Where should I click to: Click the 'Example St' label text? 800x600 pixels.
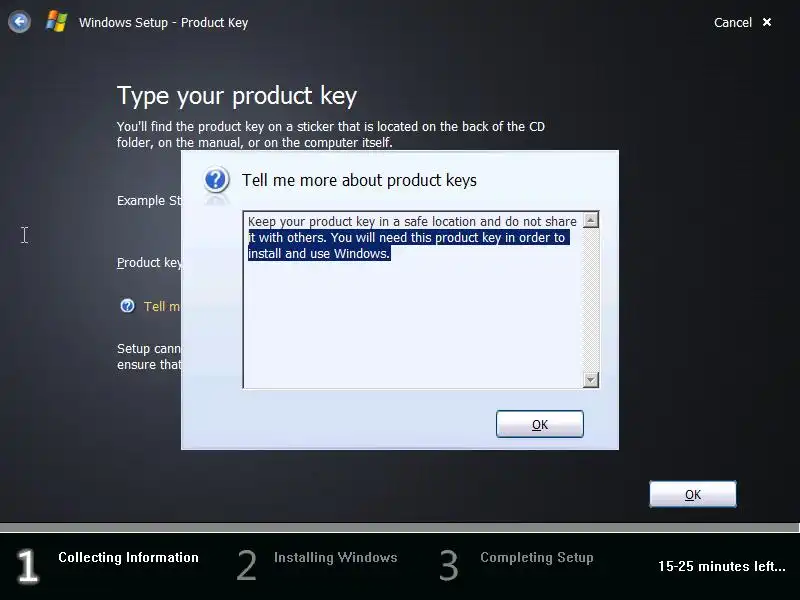149,201
